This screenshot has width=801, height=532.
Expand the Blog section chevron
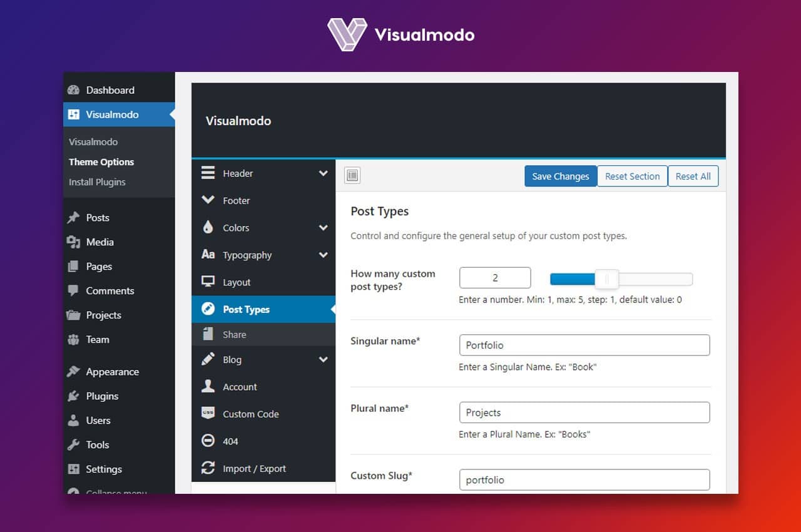[x=324, y=359]
